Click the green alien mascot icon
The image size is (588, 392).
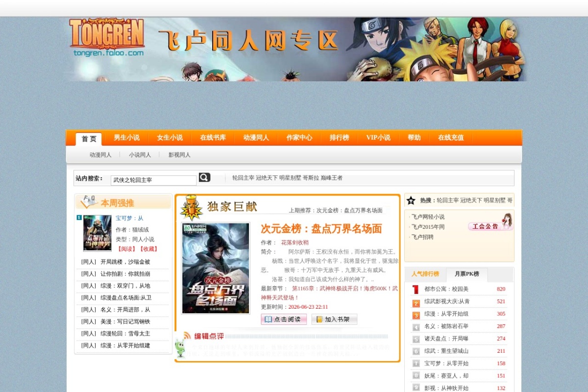tap(181, 348)
